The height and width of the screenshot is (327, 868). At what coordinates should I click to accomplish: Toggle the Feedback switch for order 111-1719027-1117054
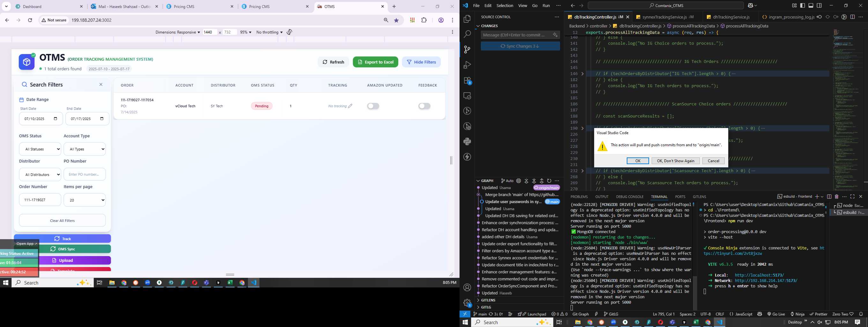pyautogui.click(x=424, y=106)
